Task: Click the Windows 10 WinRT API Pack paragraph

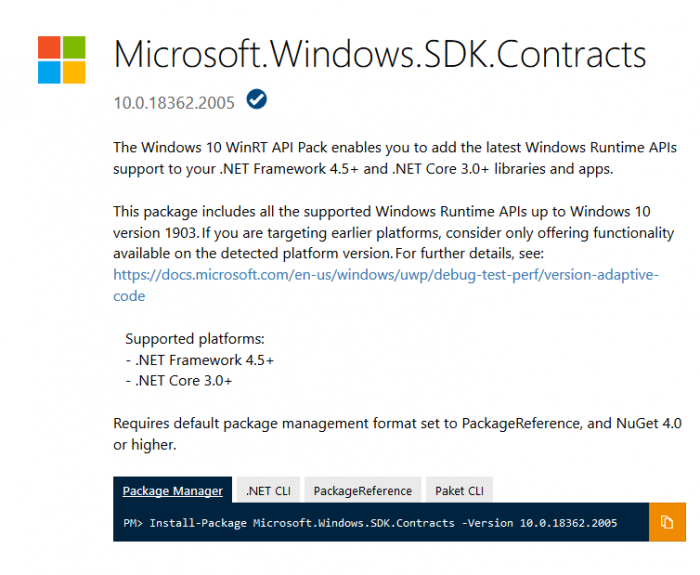Action: [x=395, y=156]
